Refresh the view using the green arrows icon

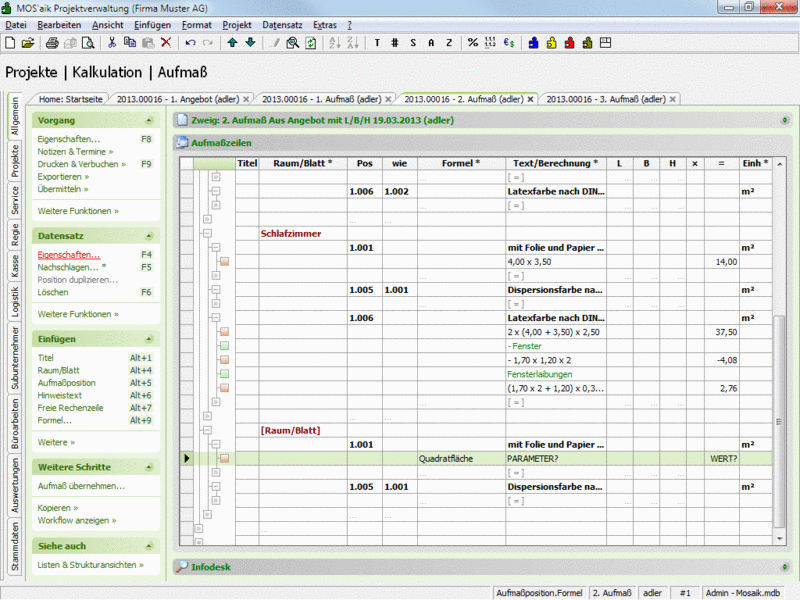311,43
